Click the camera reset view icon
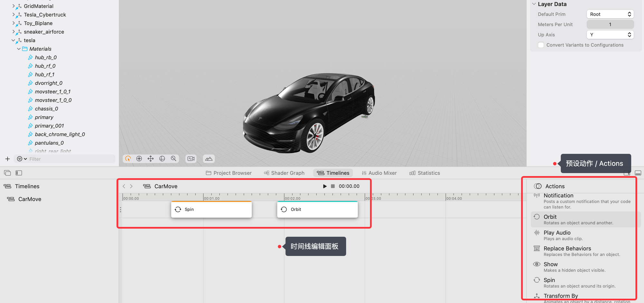 coord(191,159)
